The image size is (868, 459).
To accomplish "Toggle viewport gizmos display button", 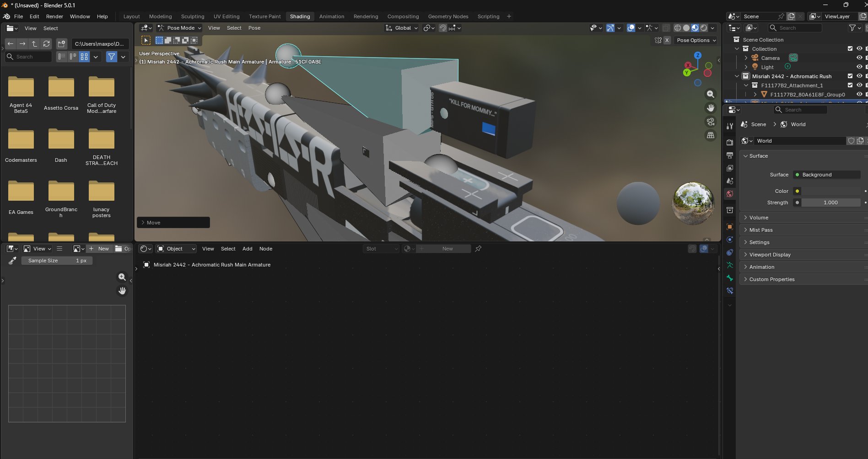I will click(610, 28).
